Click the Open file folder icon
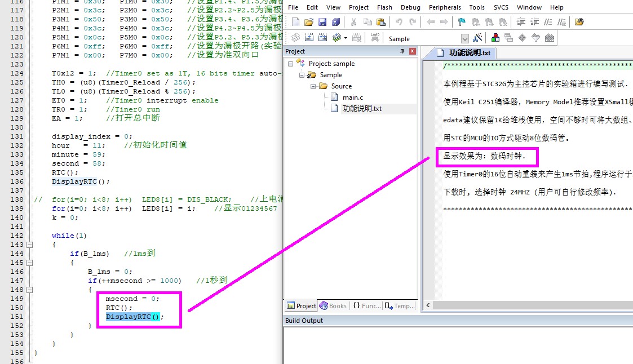Image resolution: width=633 pixels, height=364 pixels. pyautogui.click(x=308, y=23)
